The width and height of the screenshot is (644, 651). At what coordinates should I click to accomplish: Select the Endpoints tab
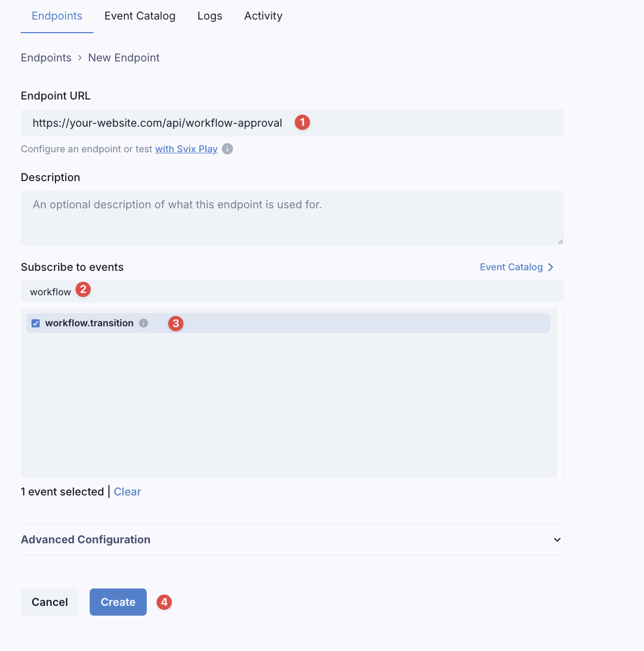click(57, 16)
